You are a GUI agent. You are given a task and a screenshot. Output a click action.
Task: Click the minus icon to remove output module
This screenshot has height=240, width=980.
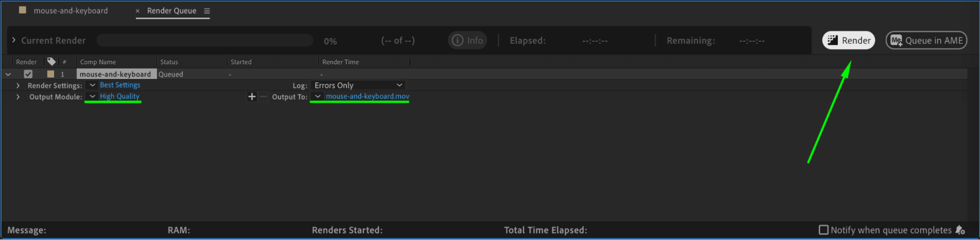(263, 97)
